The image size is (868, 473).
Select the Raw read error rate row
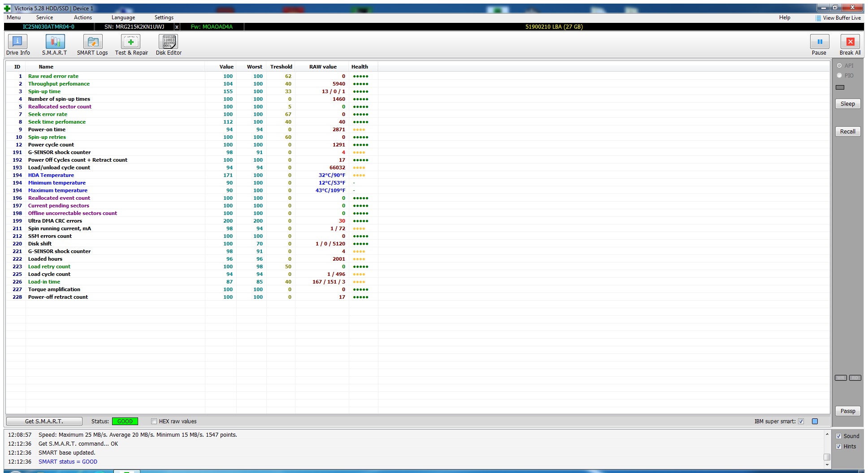click(192, 76)
